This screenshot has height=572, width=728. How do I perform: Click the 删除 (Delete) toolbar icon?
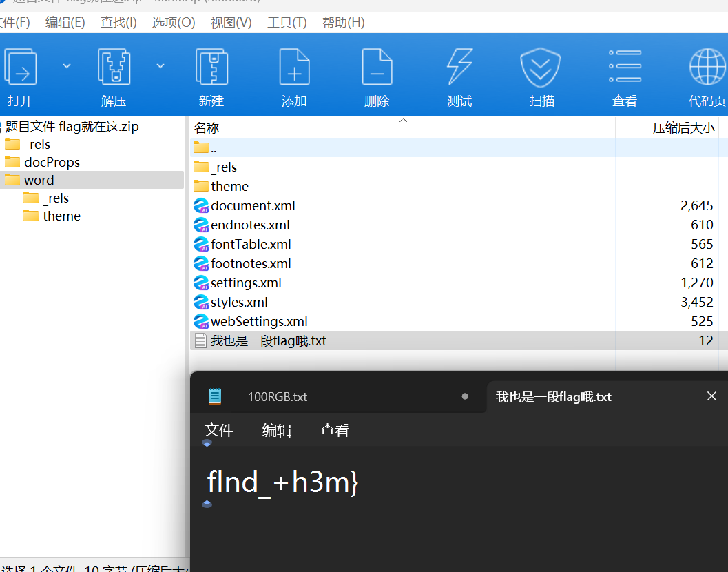tap(377, 66)
